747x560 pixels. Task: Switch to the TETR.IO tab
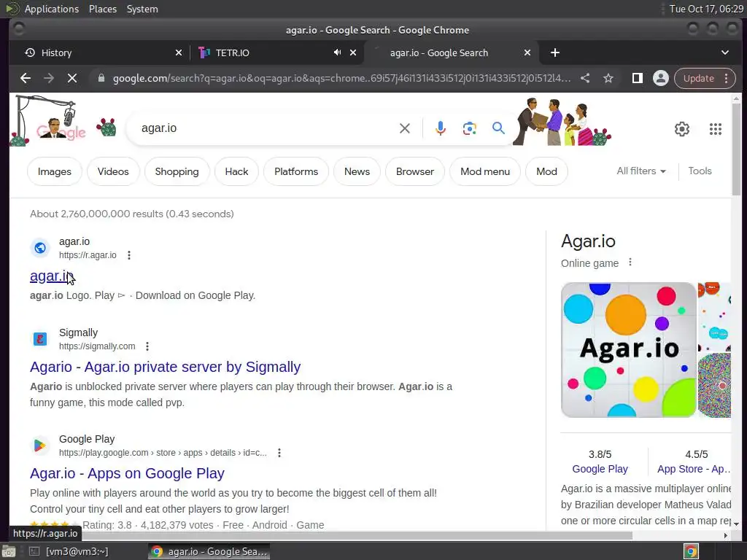coord(267,52)
